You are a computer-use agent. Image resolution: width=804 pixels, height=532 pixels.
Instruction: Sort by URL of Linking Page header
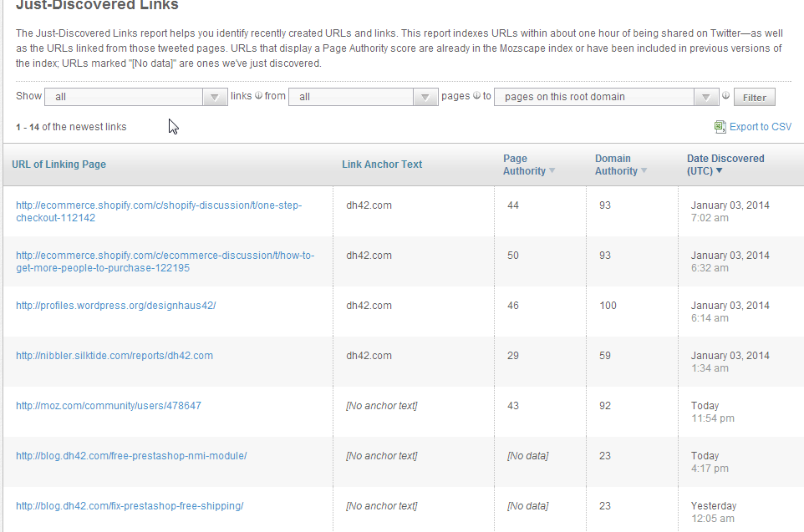tap(59, 165)
